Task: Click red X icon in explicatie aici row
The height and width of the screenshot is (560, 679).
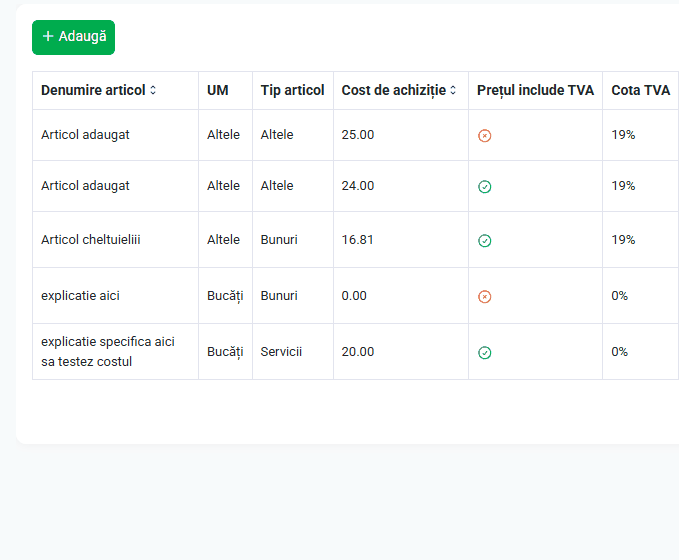Action: coord(485,297)
